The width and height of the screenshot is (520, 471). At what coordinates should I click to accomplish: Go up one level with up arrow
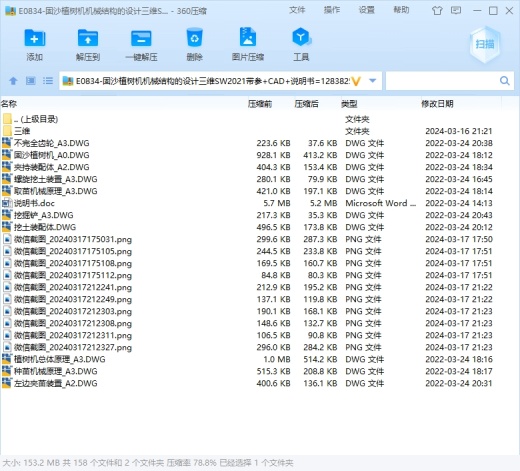click(13, 81)
